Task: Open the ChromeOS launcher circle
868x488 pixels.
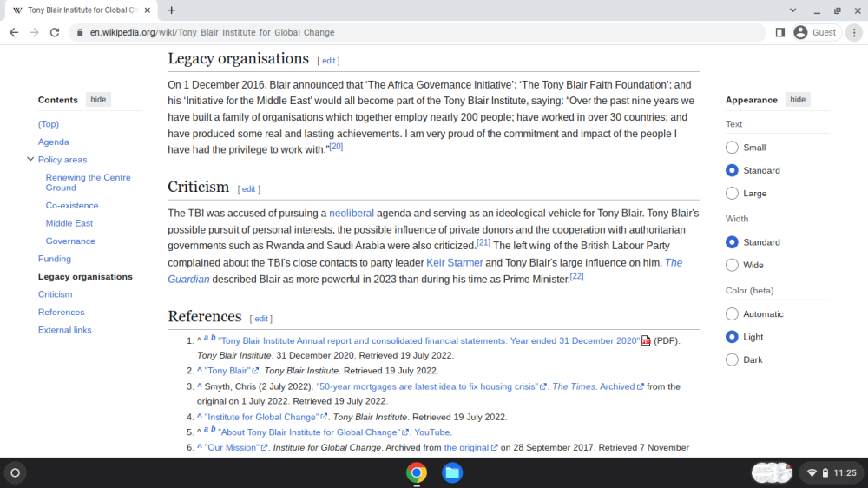Action: pyautogui.click(x=15, y=472)
